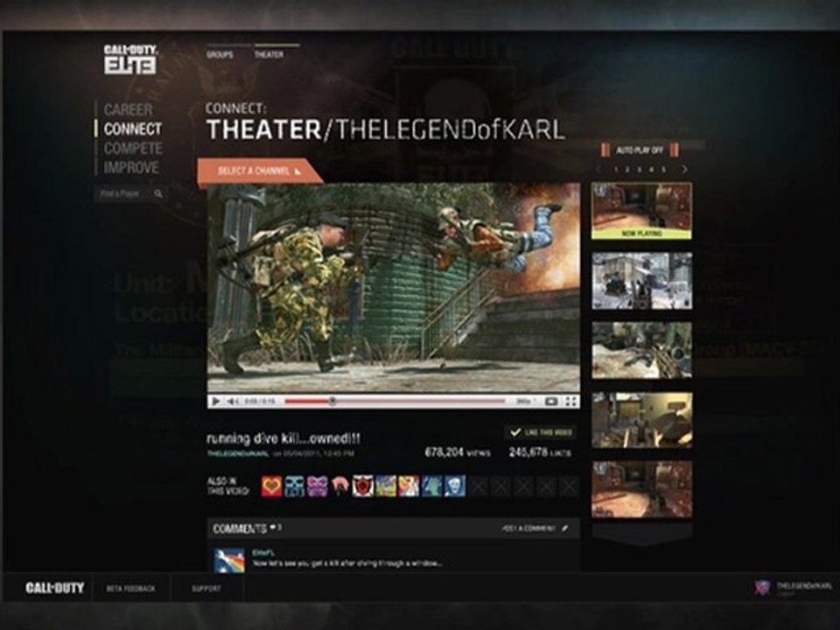Click the purple butterfly player emblem
The width and height of the screenshot is (840, 630).
pyautogui.click(x=317, y=486)
